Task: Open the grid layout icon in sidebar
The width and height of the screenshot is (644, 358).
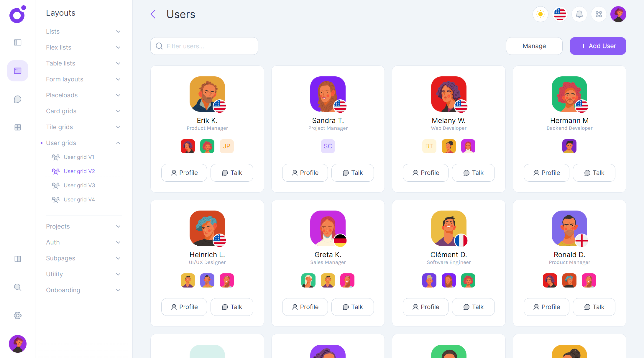Action: 18,127
